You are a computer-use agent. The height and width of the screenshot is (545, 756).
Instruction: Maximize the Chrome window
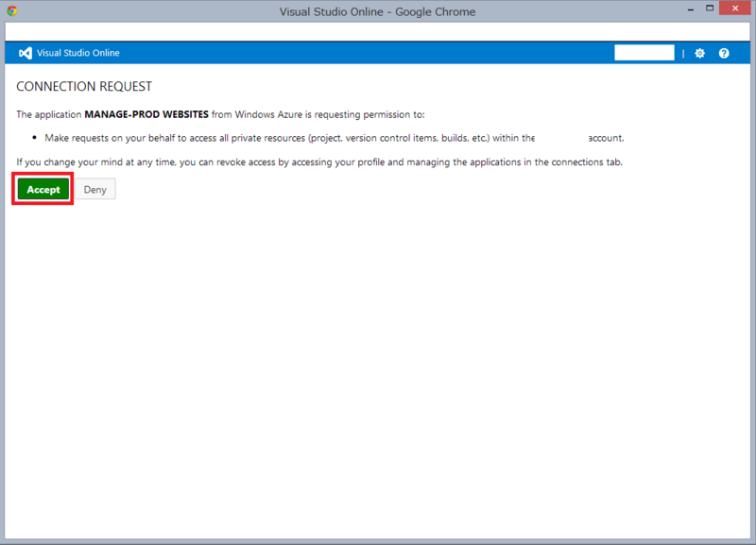click(x=710, y=9)
